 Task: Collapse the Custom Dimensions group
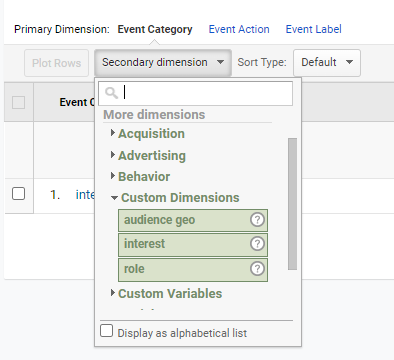(175, 198)
